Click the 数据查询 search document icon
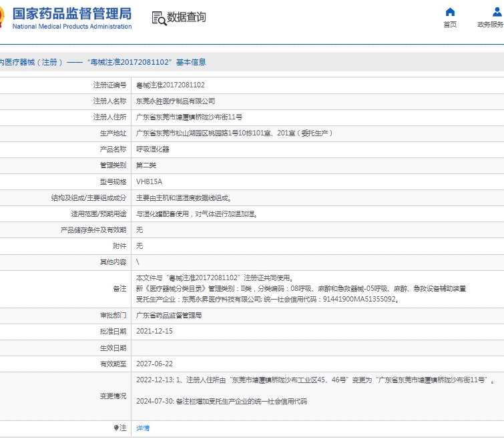504x441 pixels. click(x=159, y=18)
